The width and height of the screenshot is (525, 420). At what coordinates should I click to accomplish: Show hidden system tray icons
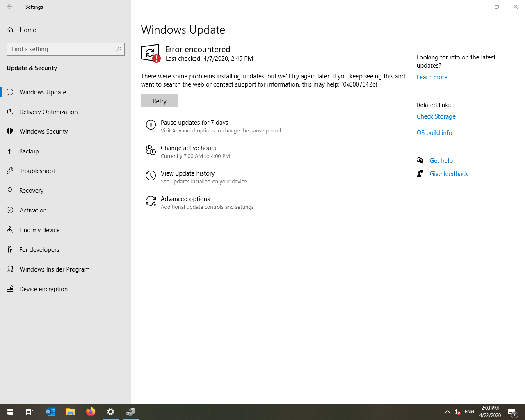pyautogui.click(x=447, y=412)
